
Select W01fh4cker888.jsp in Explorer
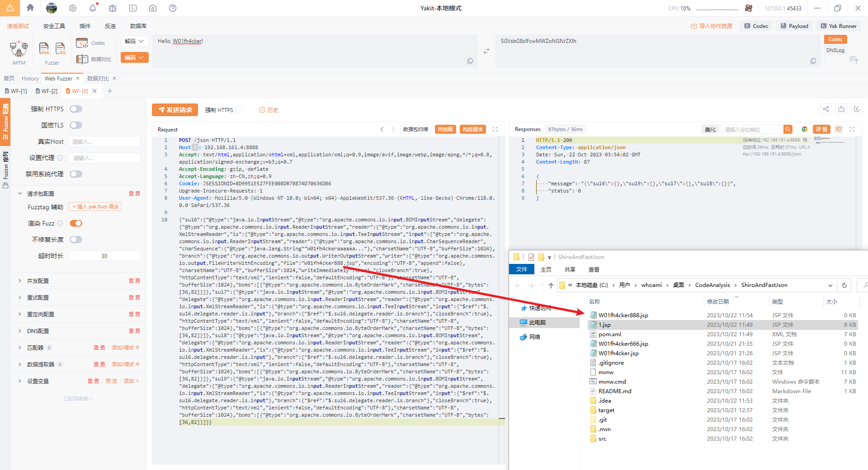[x=623, y=315]
